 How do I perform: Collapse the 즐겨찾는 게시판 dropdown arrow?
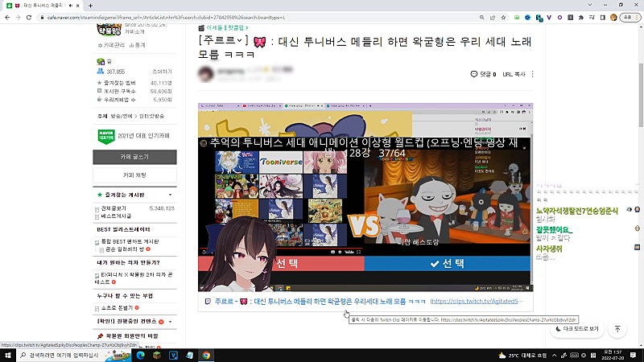click(170, 195)
